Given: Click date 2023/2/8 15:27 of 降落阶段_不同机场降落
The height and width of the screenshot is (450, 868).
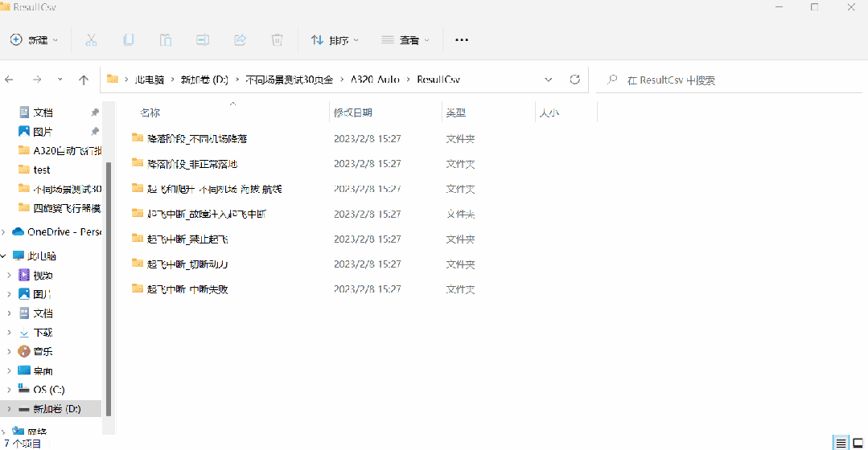Looking at the screenshot, I should [x=367, y=139].
